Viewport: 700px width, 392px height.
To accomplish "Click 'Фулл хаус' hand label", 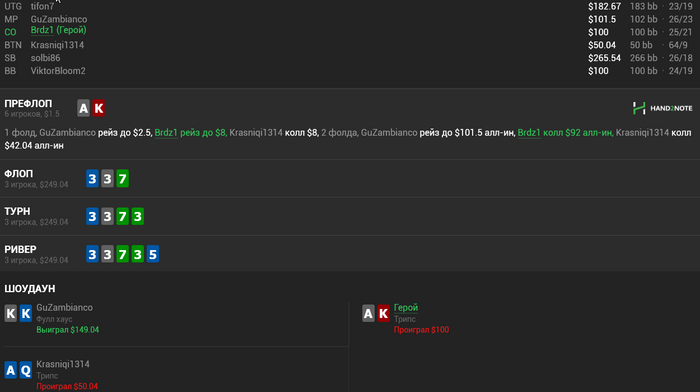I will point(54,319).
